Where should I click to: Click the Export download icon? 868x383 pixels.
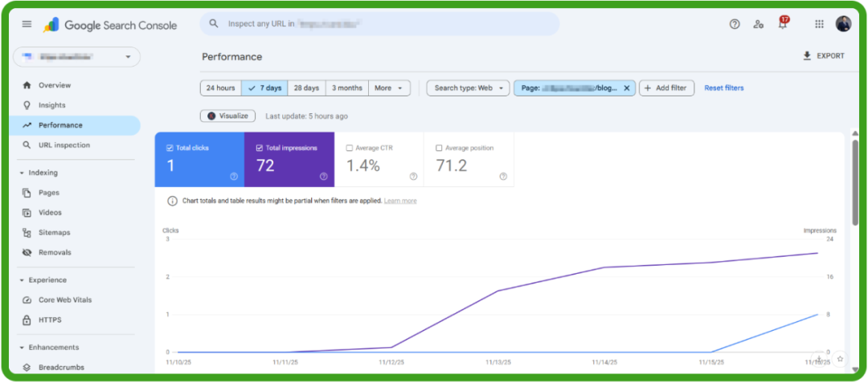[807, 56]
